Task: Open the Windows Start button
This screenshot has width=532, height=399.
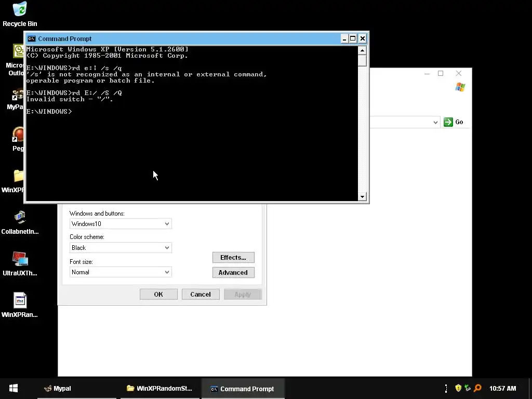Action: coord(14,389)
